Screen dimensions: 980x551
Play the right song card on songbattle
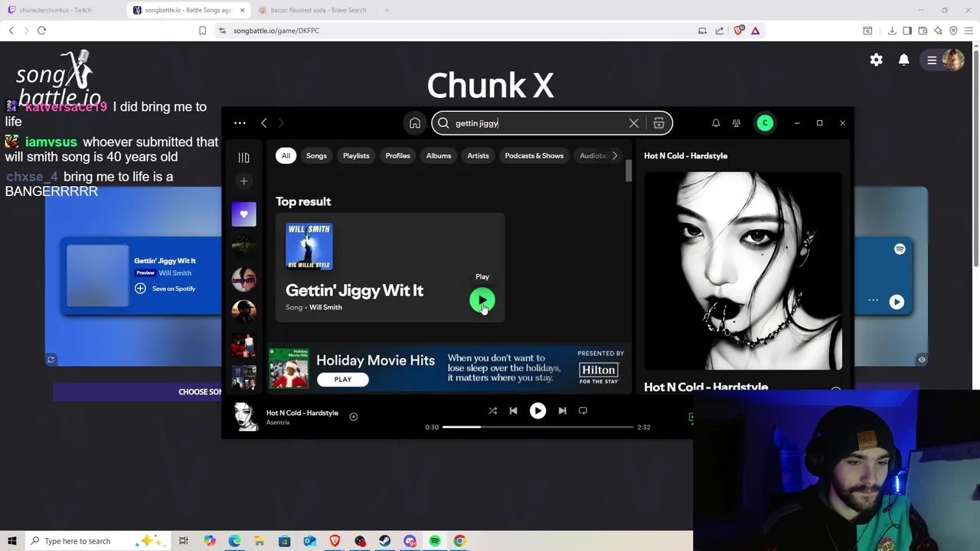tap(897, 302)
